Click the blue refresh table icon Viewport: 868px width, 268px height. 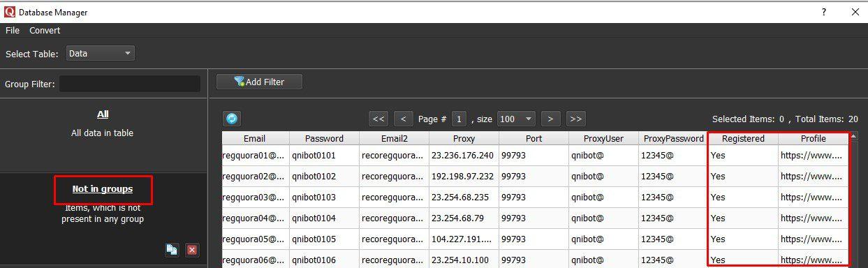click(x=232, y=119)
